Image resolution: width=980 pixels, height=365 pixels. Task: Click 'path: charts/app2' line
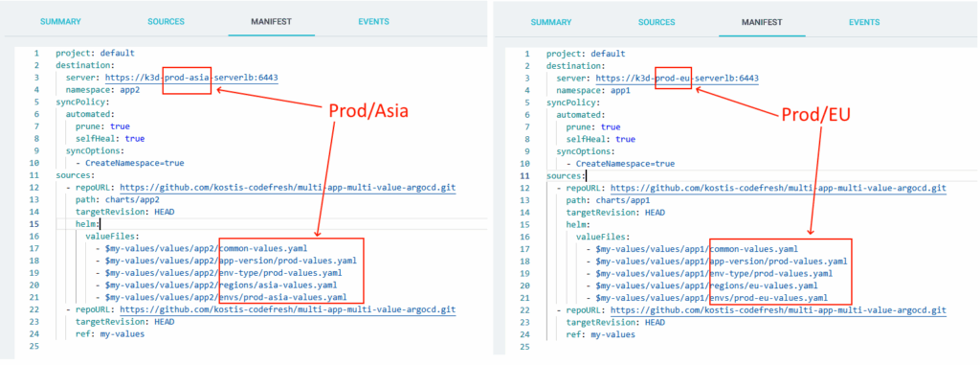(118, 199)
